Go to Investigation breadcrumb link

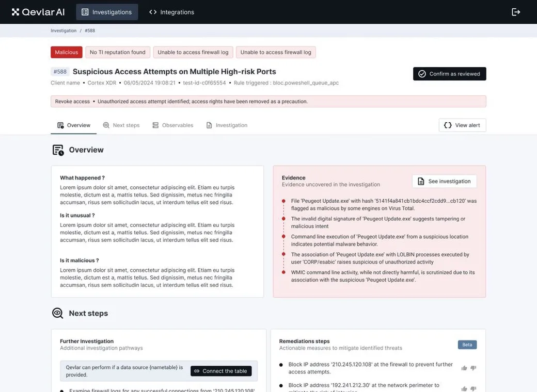click(64, 30)
